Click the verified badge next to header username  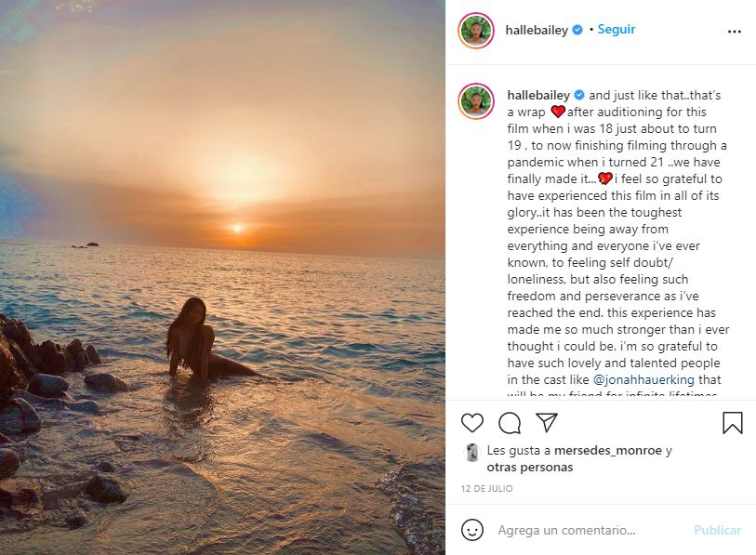pos(577,30)
